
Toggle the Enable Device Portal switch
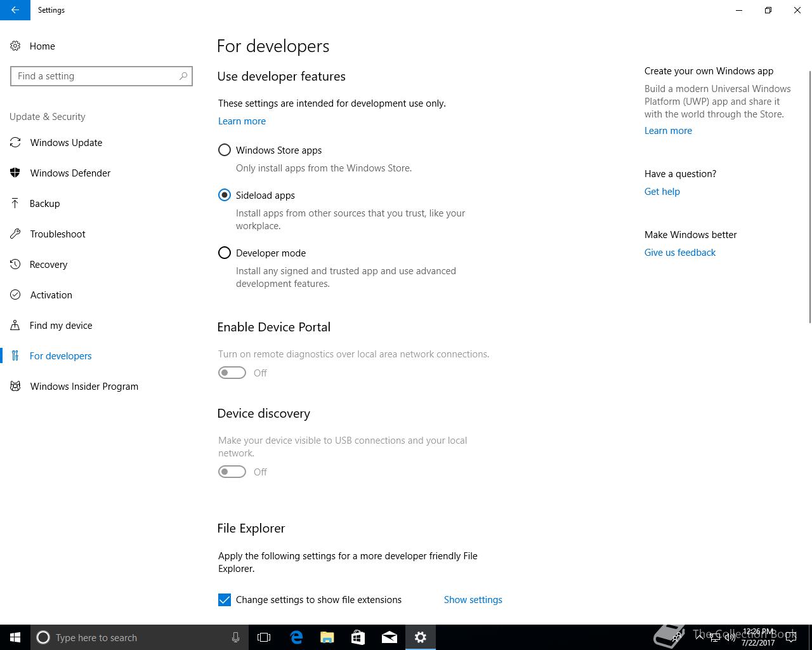(232, 373)
